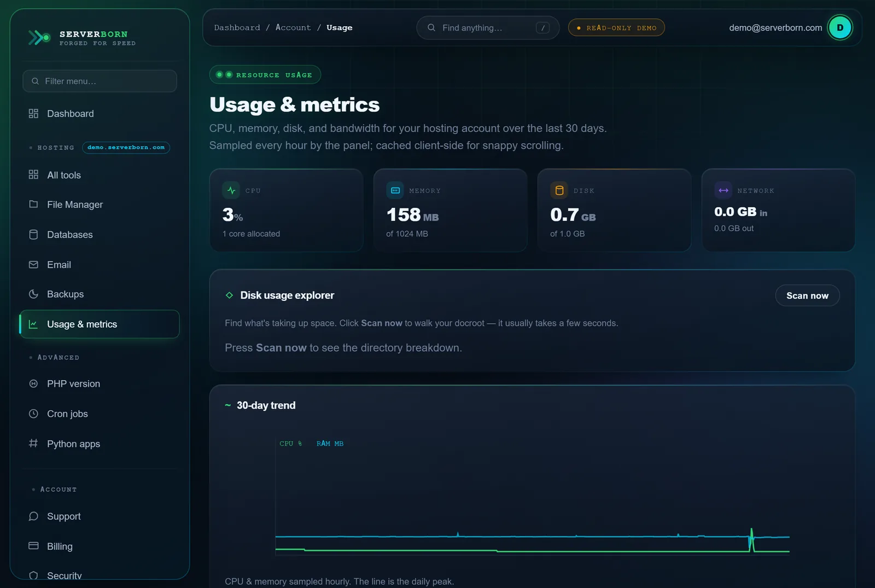This screenshot has width=875, height=588.
Task: Click the search magnifier in Find anything
Action: click(431, 27)
